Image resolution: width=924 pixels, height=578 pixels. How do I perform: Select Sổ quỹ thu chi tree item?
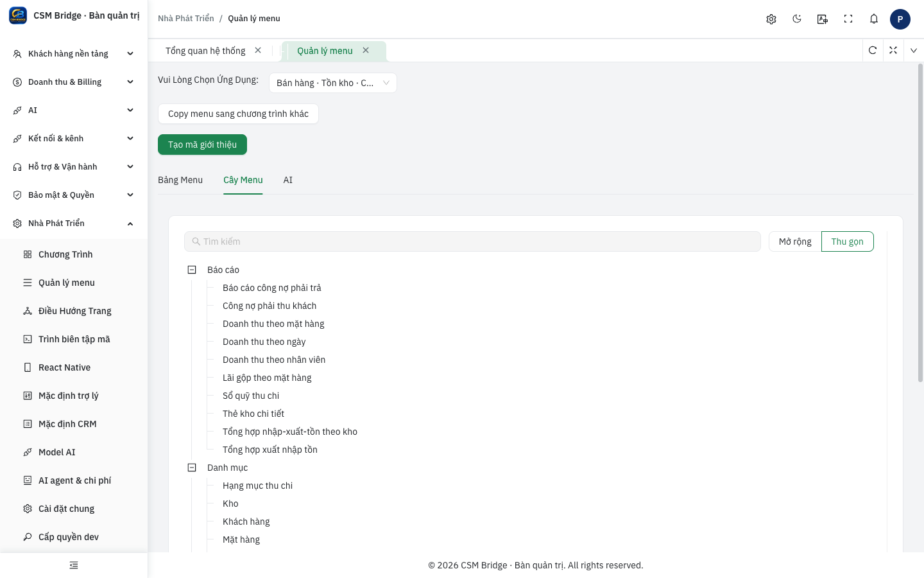point(251,396)
